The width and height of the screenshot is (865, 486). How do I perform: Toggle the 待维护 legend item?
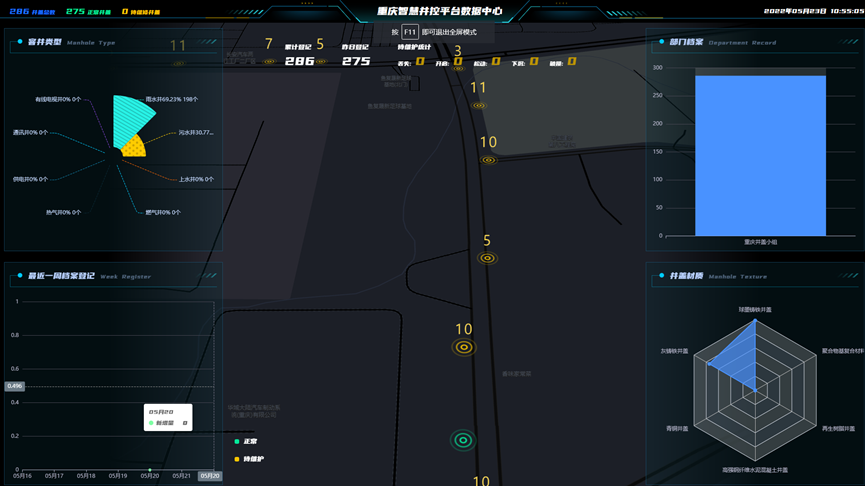coord(248,459)
